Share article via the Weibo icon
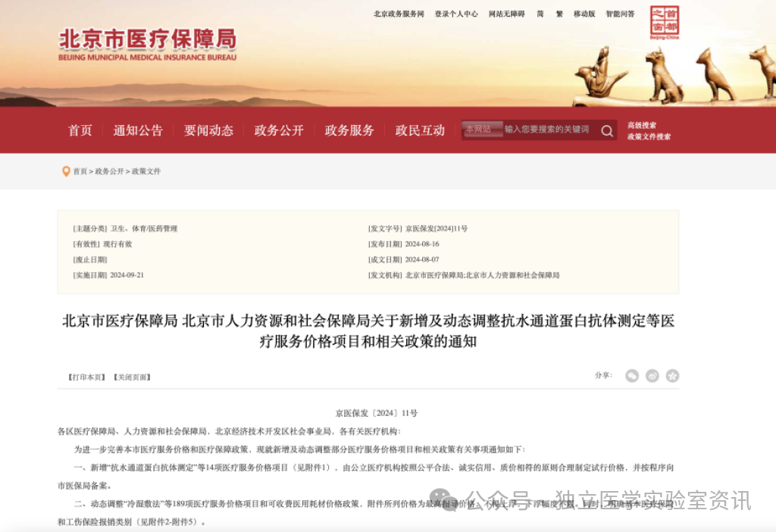Image resolution: width=776 pixels, height=532 pixels. pyautogui.click(x=652, y=375)
